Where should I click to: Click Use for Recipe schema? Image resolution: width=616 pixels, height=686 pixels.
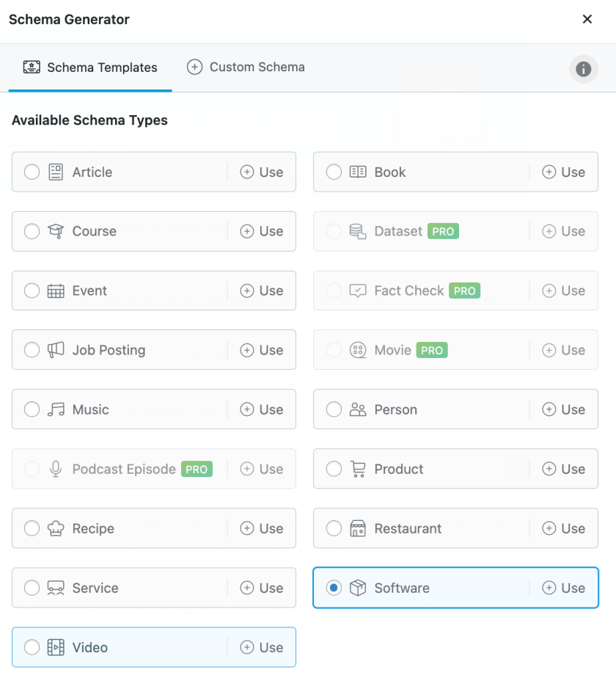pos(262,528)
